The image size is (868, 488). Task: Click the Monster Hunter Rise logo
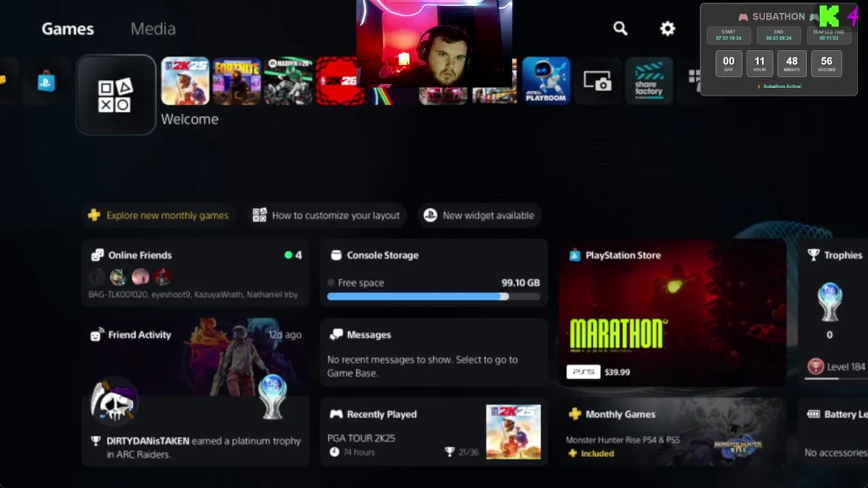[738, 447]
